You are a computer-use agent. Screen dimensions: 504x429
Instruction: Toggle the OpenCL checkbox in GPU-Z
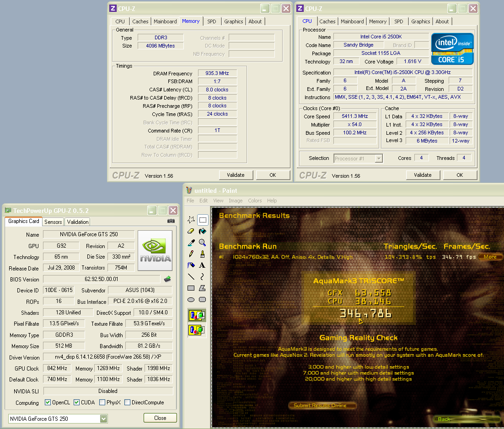pos(48,403)
